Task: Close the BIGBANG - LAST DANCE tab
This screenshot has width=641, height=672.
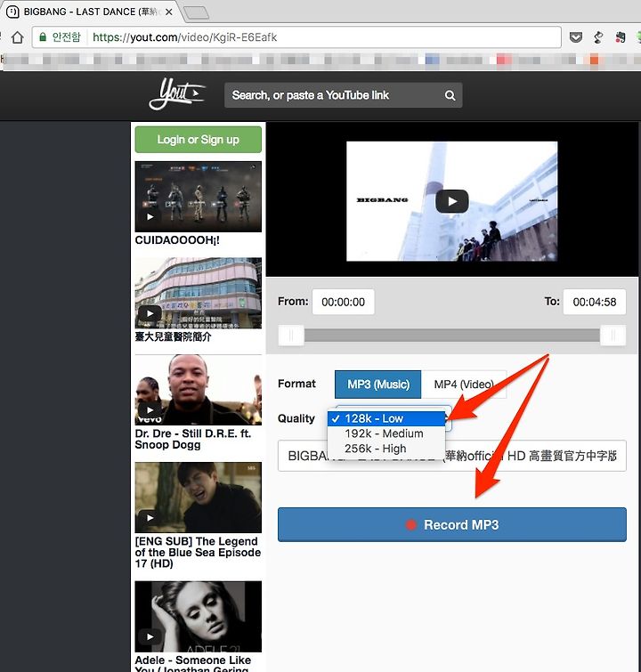Action: click(x=169, y=12)
